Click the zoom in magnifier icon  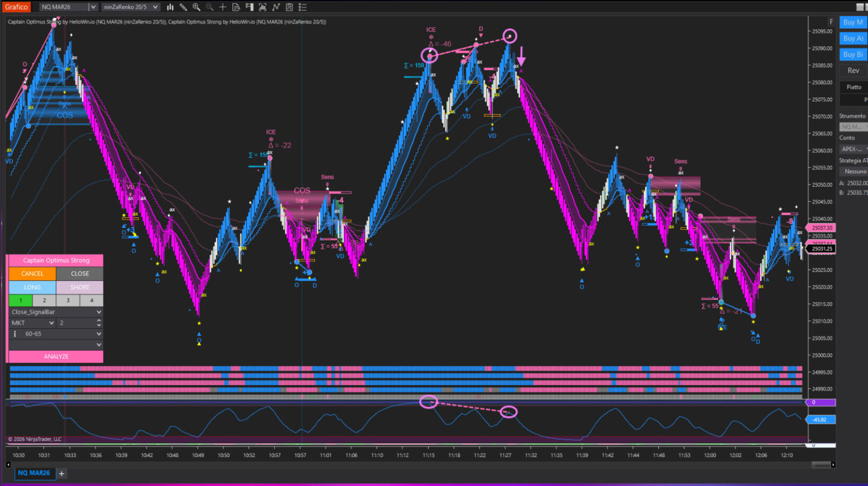pyautogui.click(x=196, y=7)
